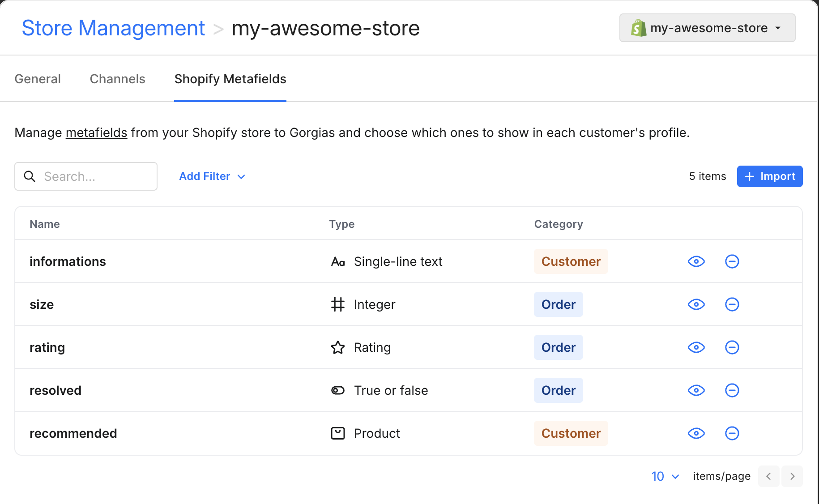Switch to the Channels tab
Screen dimensions: 819x504
tap(117, 79)
